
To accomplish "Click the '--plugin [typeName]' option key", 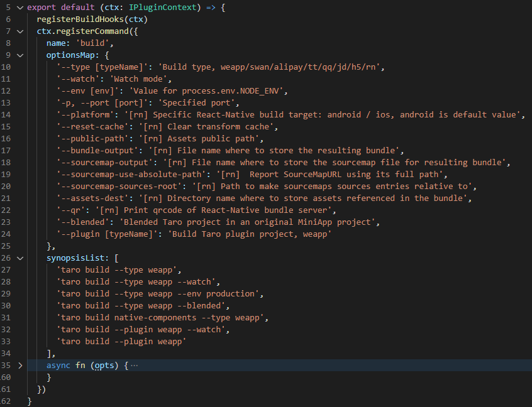I will point(107,234).
